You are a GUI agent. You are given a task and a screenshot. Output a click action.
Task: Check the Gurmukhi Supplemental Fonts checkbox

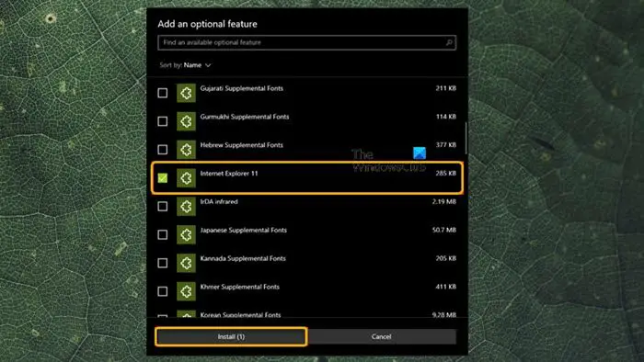(x=163, y=121)
